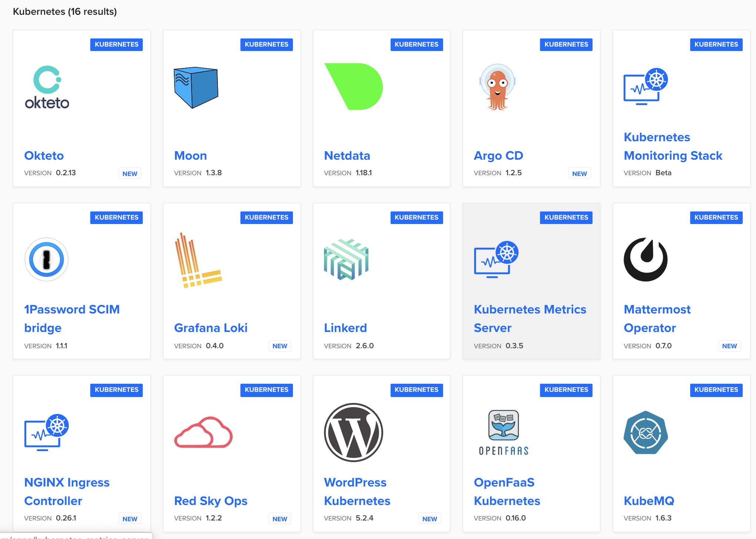Open Mattermost Operator title link
756x539 pixels.
click(657, 319)
